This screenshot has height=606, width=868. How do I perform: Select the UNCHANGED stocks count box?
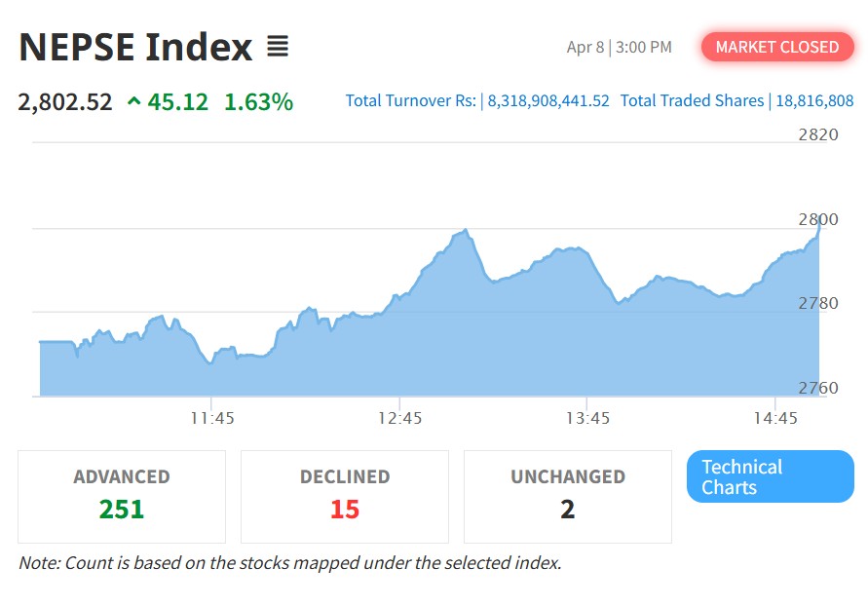coord(567,496)
